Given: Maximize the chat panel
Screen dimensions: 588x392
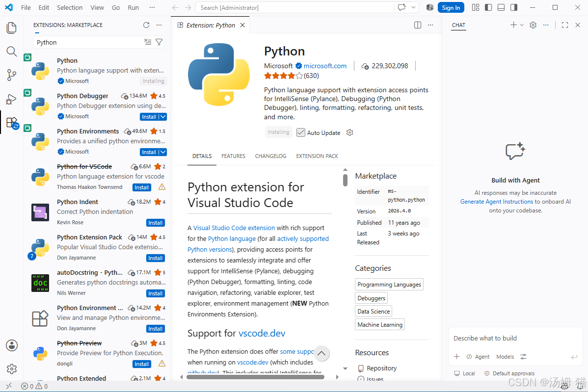Looking at the screenshot, I should [565, 25].
